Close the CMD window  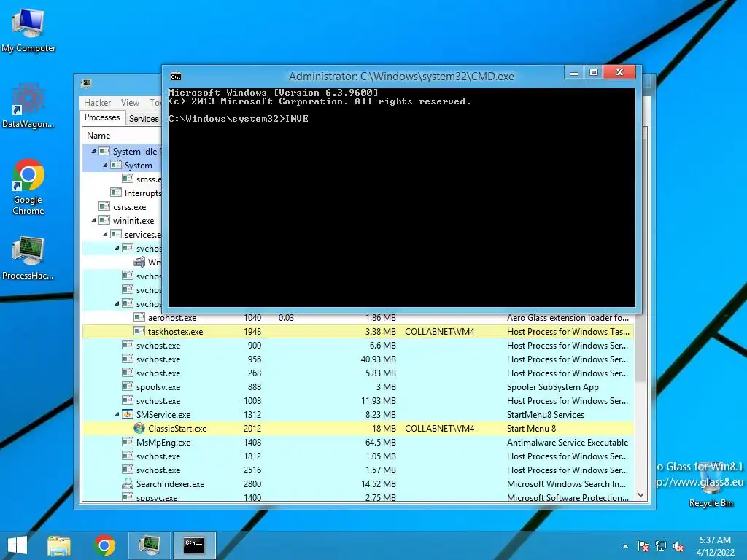pos(619,72)
